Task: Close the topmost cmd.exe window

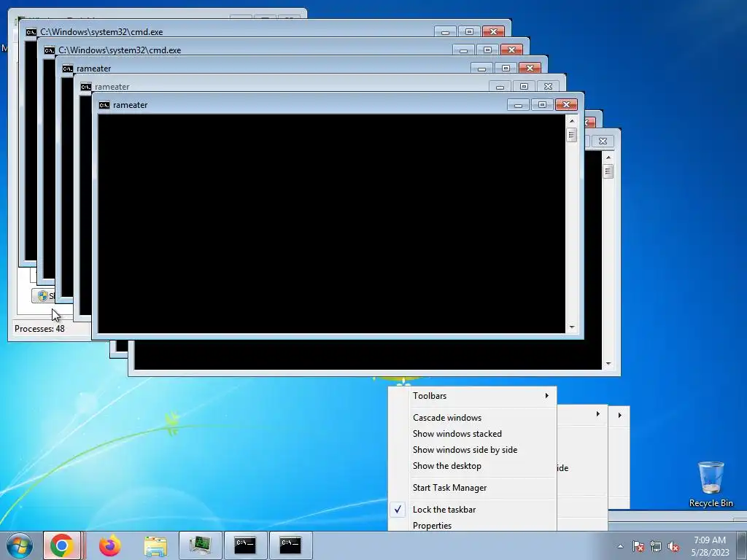Action: [x=494, y=31]
